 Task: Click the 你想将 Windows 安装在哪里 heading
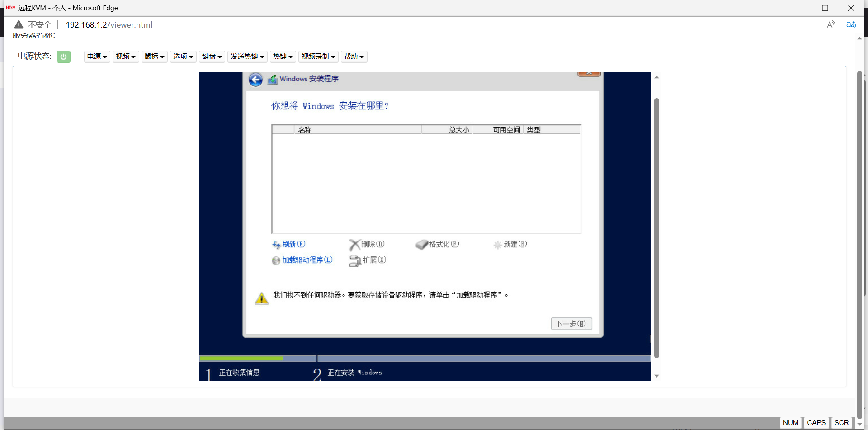point(330,106)
